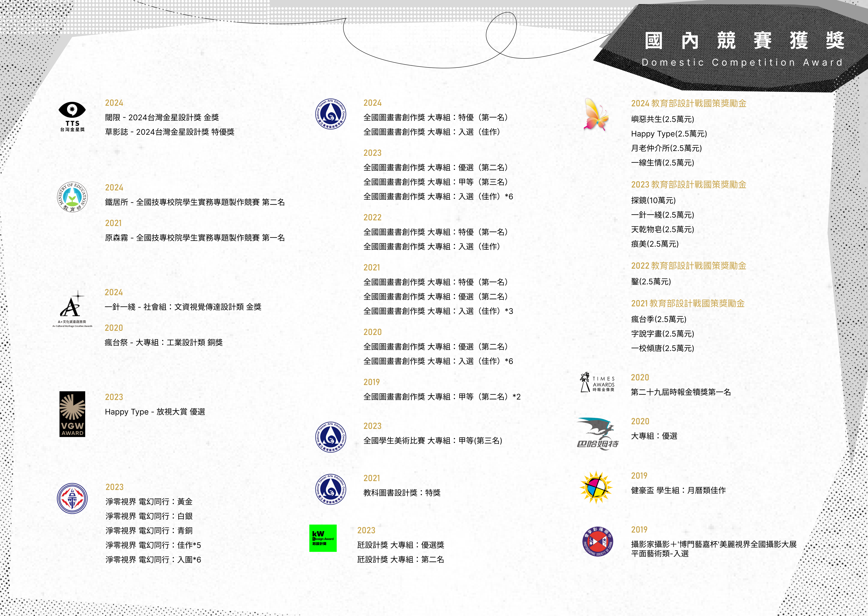Click 一線生情(2.5萬元)
The width and height of the screenshot is (868, 616).
coord(663,162)
